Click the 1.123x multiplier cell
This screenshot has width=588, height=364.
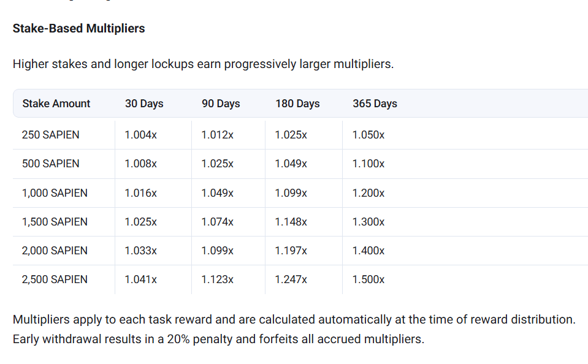217,279
